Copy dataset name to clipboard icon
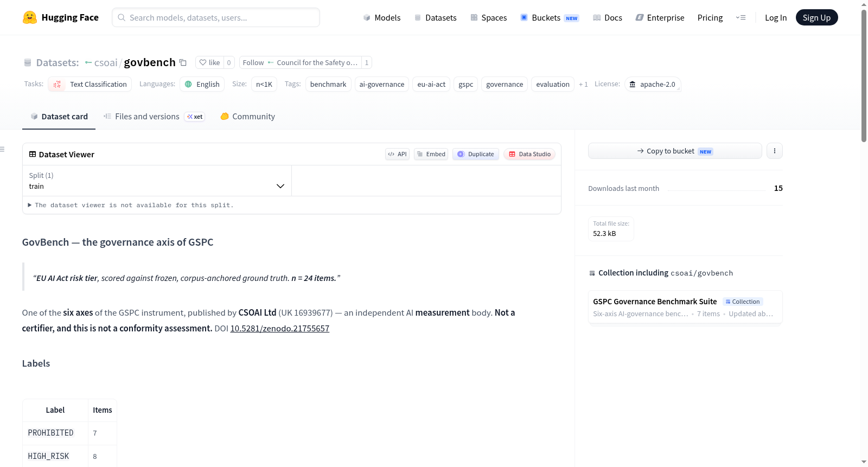This screenshot has height=467, width=868. coord(183,62)
